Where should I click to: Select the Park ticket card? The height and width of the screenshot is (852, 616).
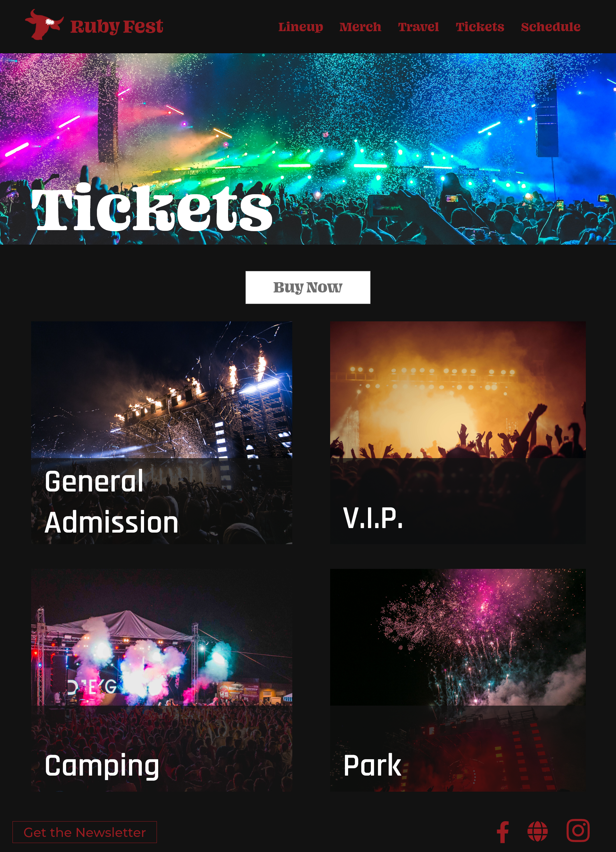(458, 680)
